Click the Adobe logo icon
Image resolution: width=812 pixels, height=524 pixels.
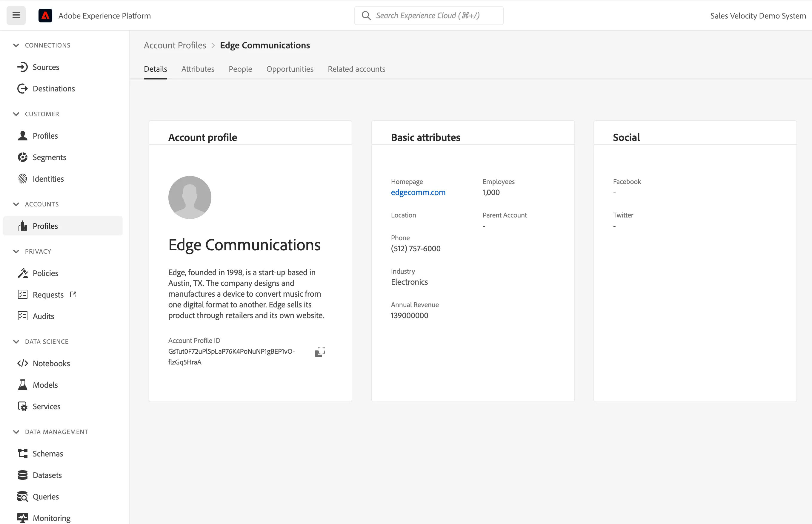click(x=45, y=16)
